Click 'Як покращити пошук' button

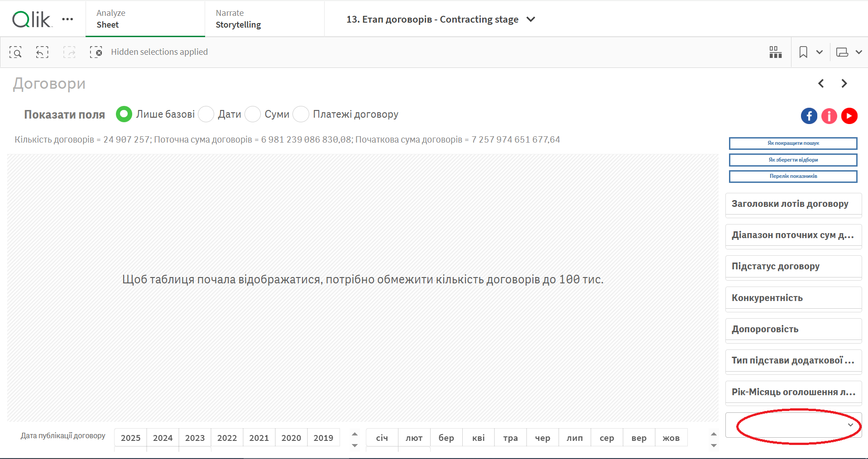click(793, 143)
